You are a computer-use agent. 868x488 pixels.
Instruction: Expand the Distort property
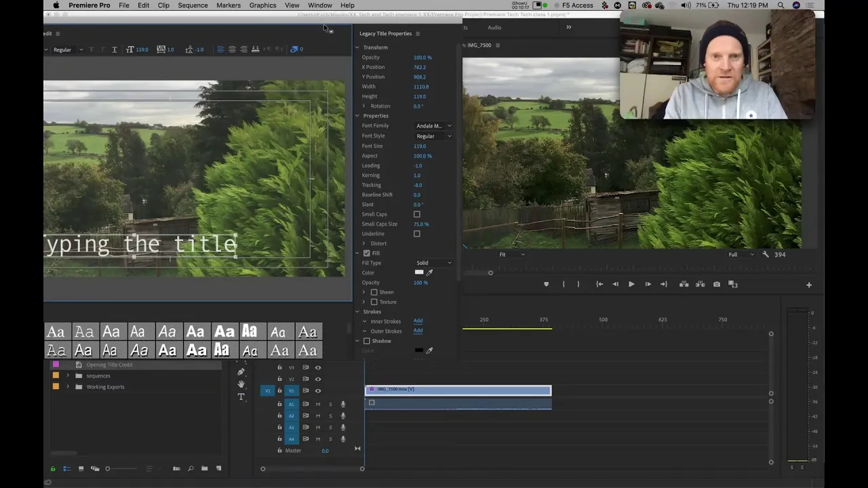coord(364,243)
